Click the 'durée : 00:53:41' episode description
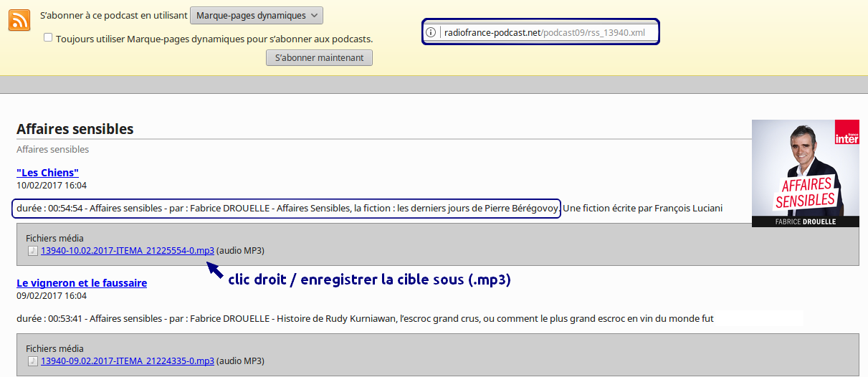The image size is (868, 377). pos(364,319)
